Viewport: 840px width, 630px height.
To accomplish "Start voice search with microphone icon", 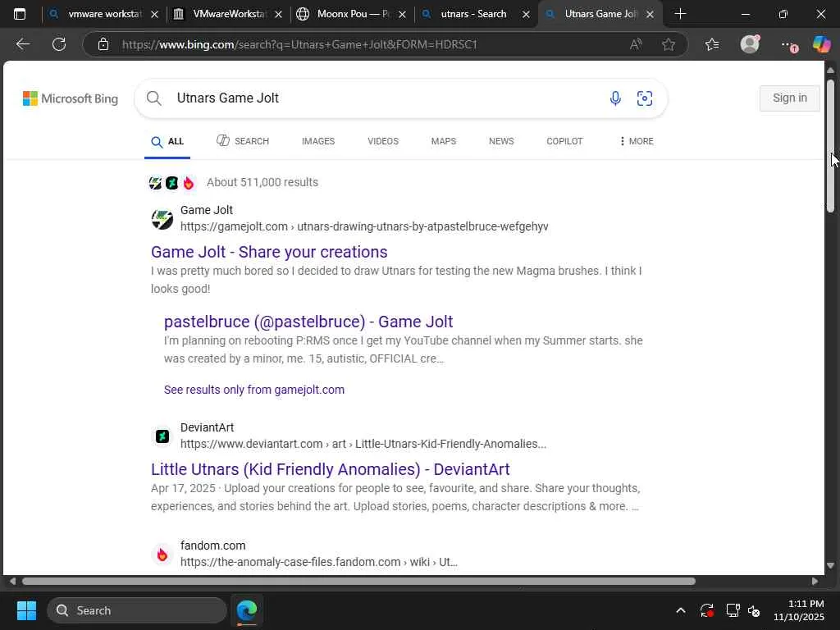I will 615,98.
